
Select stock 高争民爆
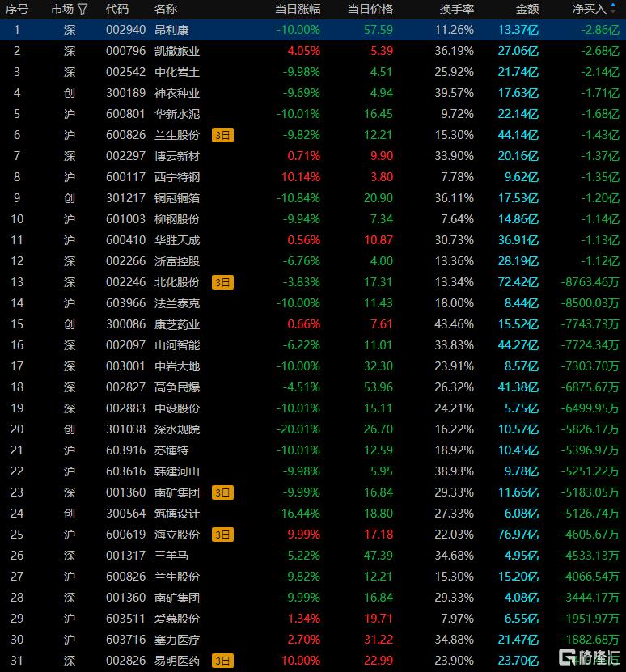click(177, 387)
